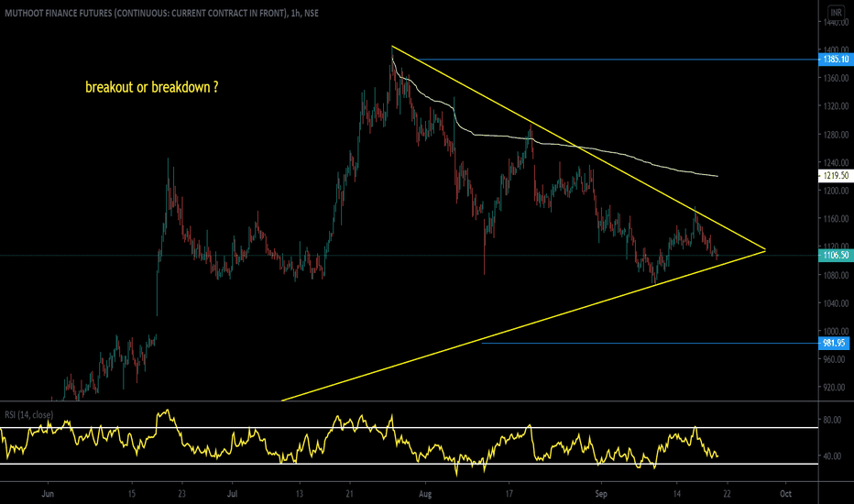Click the 80.00 RSI scale value
This screenshot has width=854, height=504.
tap(832, 420)
